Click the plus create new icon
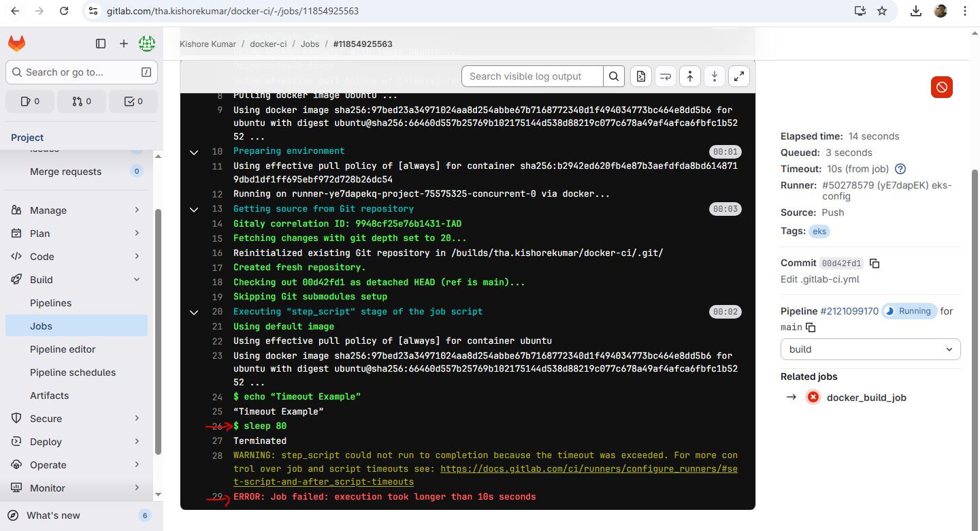This screenshot has height=531, width=980. click(124, 44)
